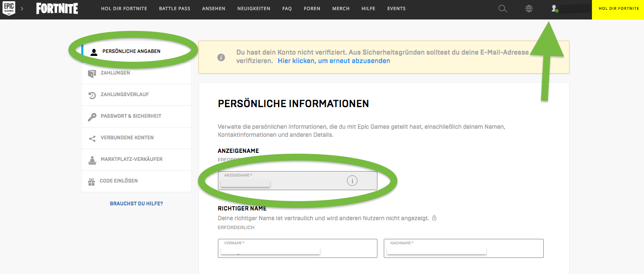Select CODE EINLÖSEN sidebar tab
This screenshot has width=644, height=274.
[x=136, y=181]
